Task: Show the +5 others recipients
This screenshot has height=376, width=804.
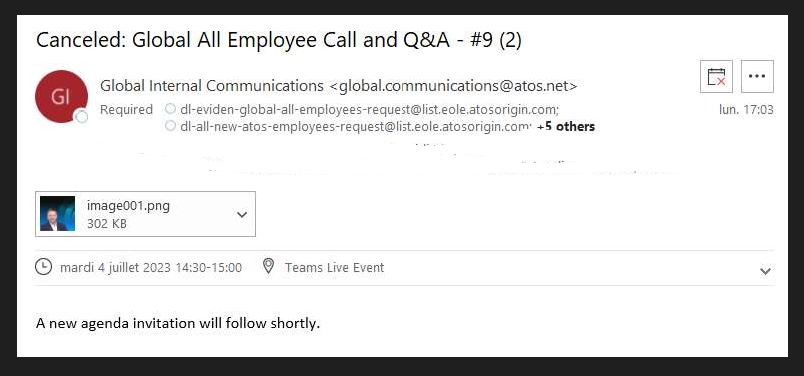Action: (x=566, y=126)
